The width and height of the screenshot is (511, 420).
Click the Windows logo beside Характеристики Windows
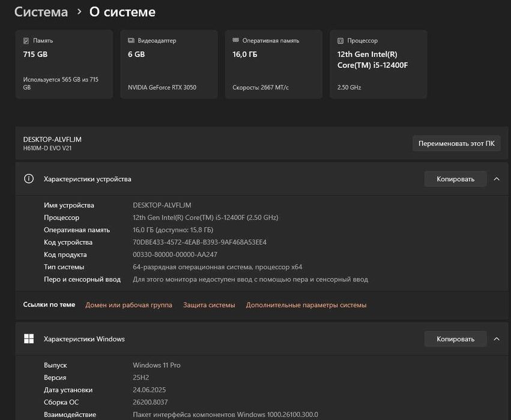[28, 339]
